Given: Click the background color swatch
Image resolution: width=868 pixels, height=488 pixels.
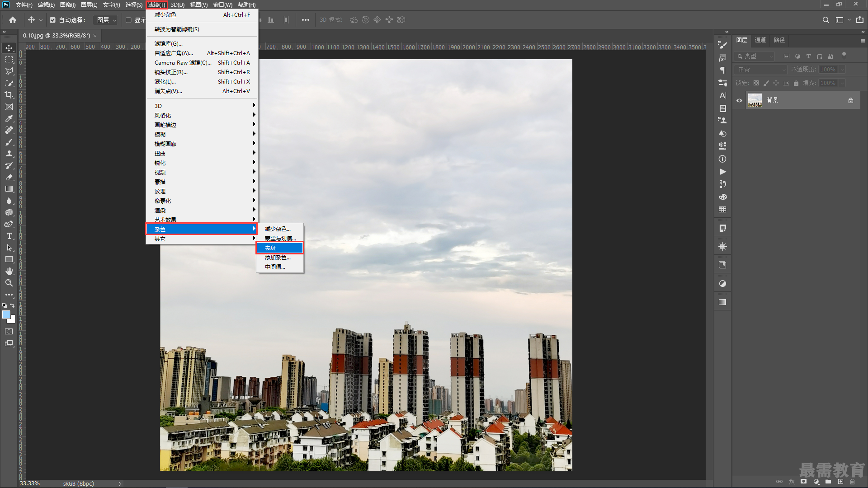Looking at the screenshot, I should (13, 320).
